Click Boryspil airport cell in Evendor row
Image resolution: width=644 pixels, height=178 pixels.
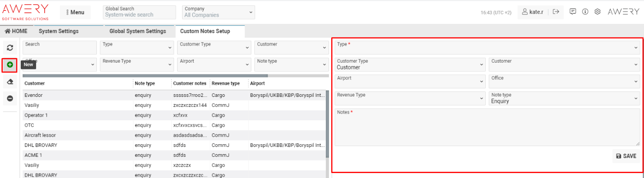[287, 96]
